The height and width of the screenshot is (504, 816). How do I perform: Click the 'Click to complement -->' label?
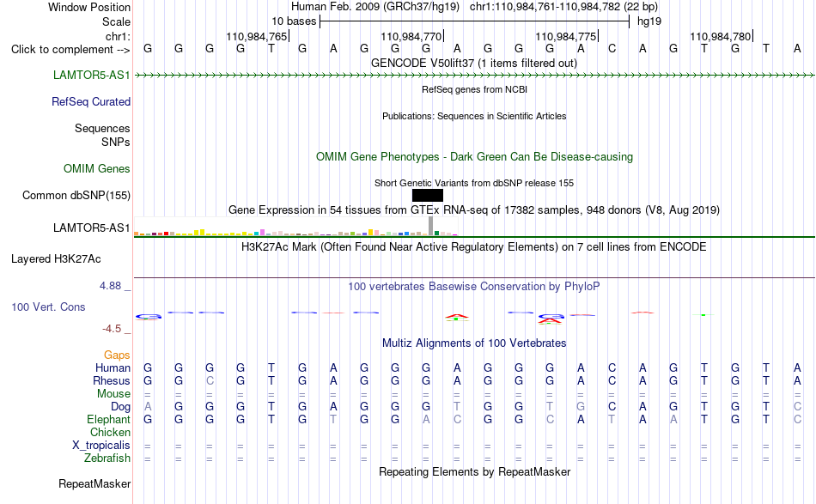(70, 50)
